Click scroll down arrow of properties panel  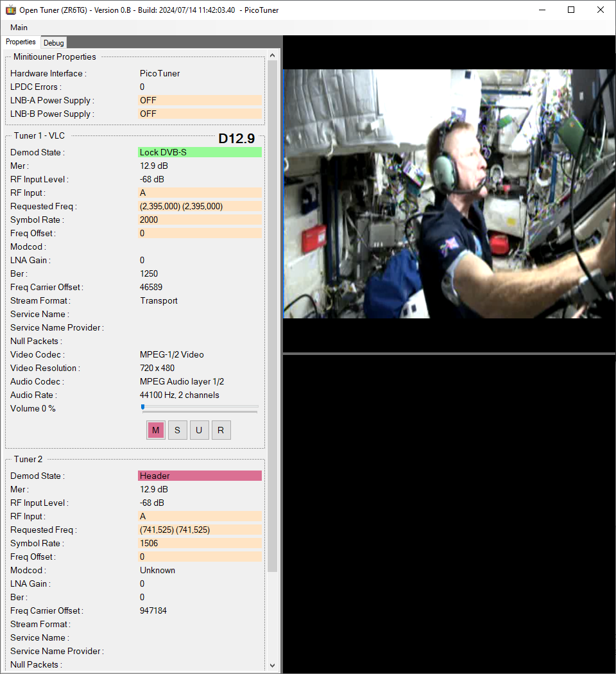[x=273, y=666]
